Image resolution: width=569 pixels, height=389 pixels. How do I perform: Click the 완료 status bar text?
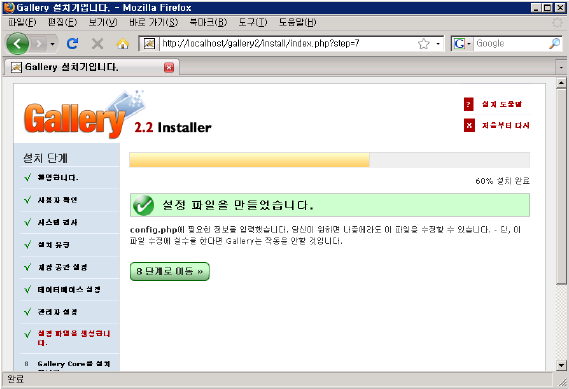tap(15, 379)
